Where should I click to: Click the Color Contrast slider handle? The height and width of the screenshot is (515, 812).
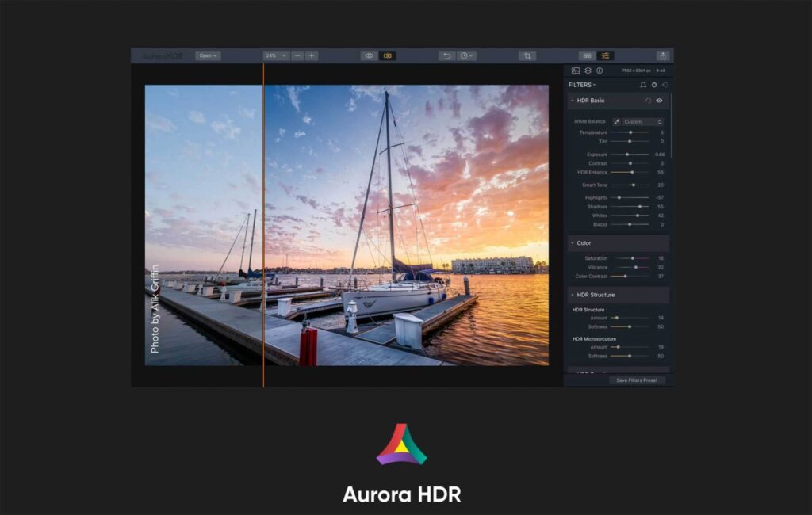pyautogui.click(x=626, y=277)
